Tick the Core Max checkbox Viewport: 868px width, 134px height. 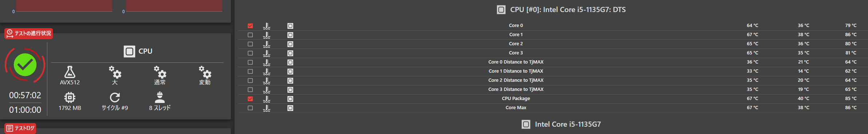250,108
